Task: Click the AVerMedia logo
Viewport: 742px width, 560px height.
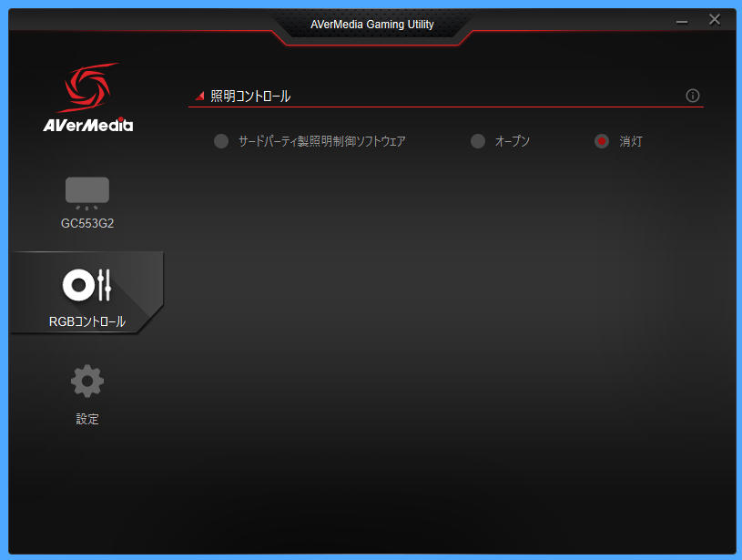Action: pos(88,97)
